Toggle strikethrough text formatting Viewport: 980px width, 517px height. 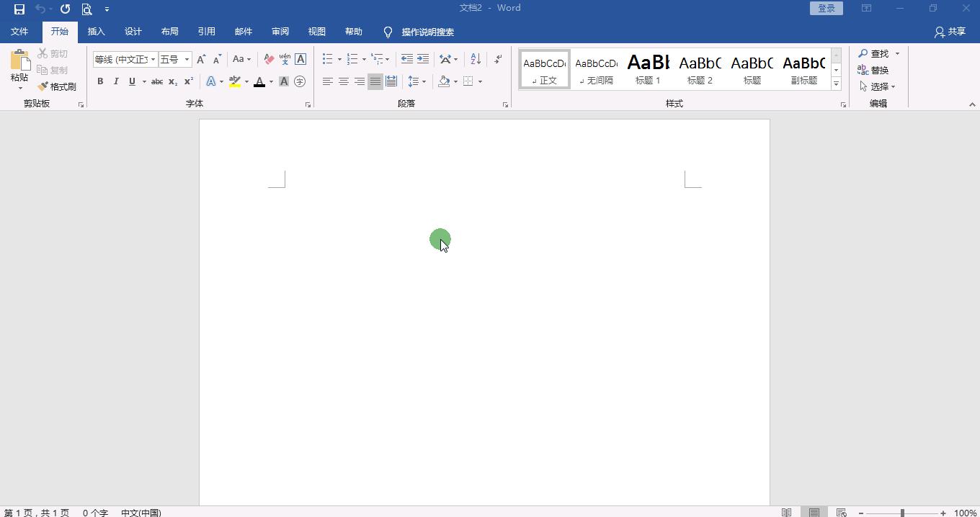coord(156,81)
